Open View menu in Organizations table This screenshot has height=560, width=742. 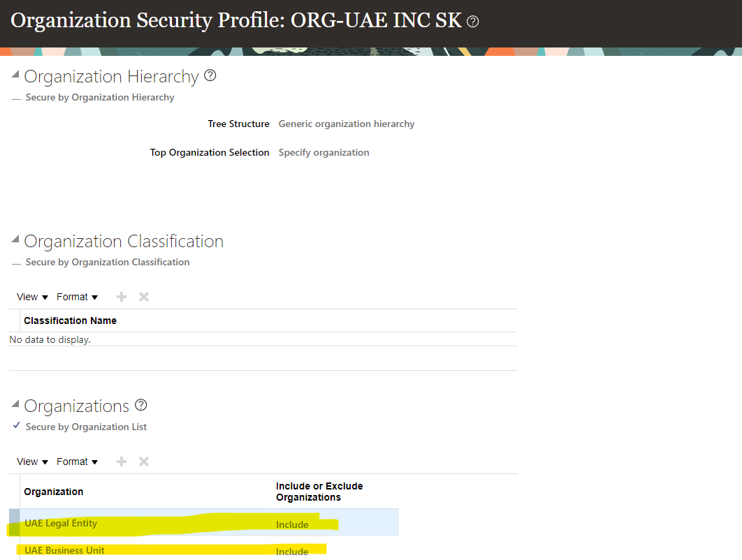click(32, 462)
